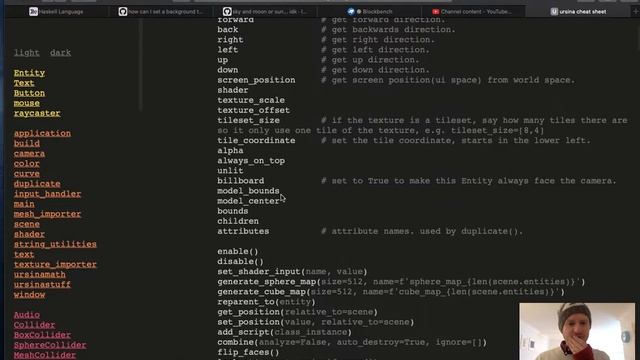
Task: Open the MeshCollider link
Action: (45, 355)
